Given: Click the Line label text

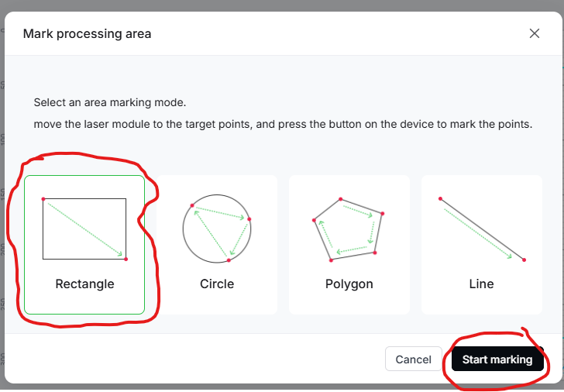Looking at the screenshot, I should pyautogui.click(x=481, y=284).
